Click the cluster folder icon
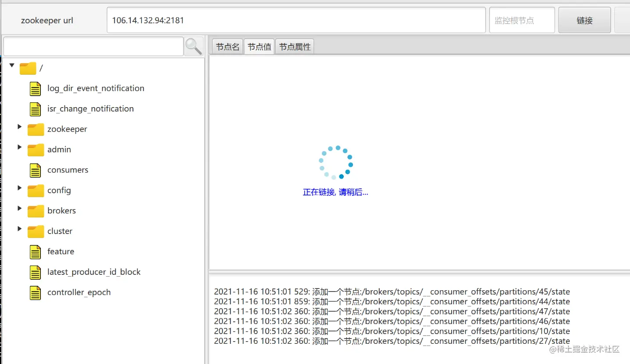The height and width of the screenshot is (364, 630). pyautogui.click(x=36, y=231)
